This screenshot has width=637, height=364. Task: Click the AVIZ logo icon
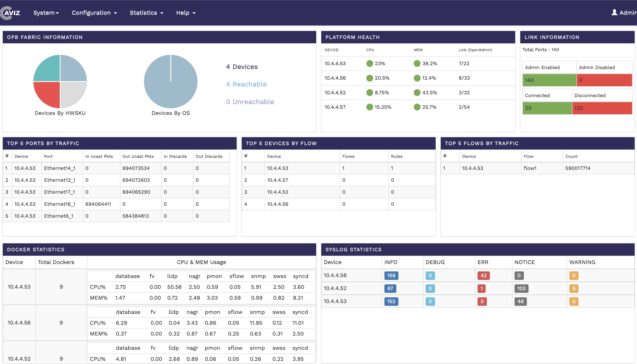(10, 13)
